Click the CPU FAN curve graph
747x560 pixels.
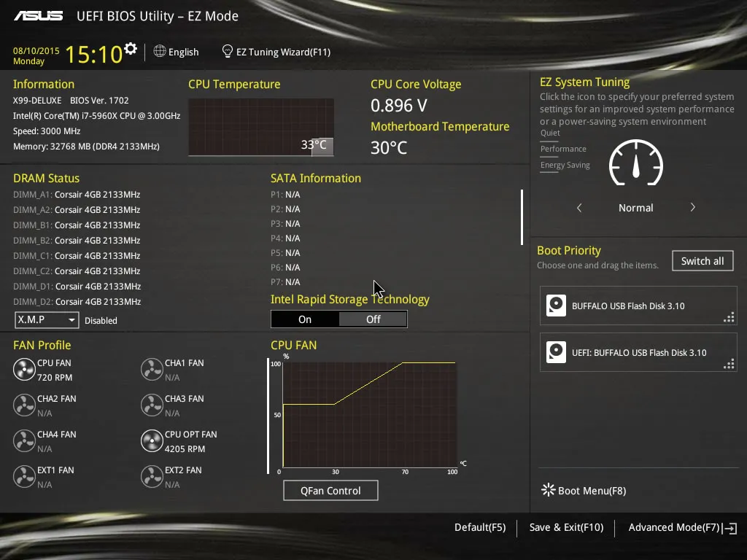click(370, 415)
